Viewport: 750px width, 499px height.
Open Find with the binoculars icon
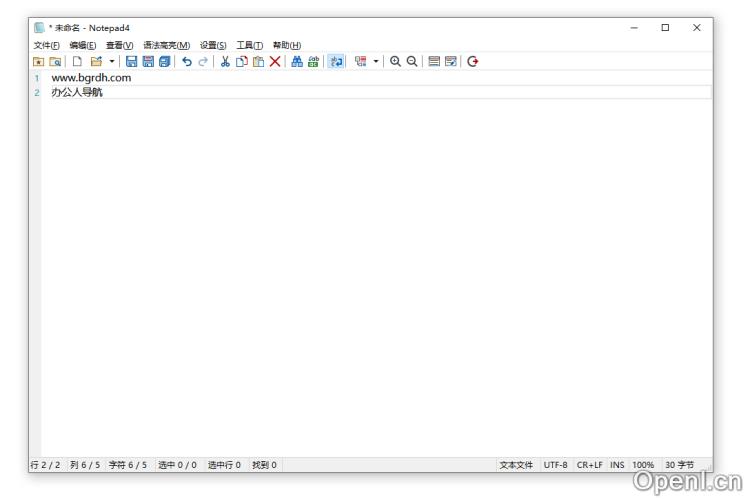[x=297, y=62]
